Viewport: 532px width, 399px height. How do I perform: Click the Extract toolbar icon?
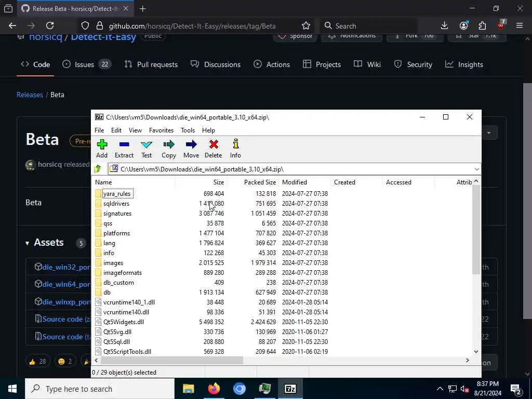click(x=124, y=149)
